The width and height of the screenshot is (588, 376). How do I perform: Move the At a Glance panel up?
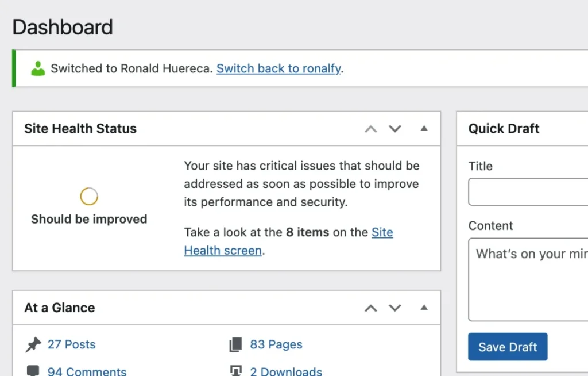pyautogui.click(x=371, y=308)
